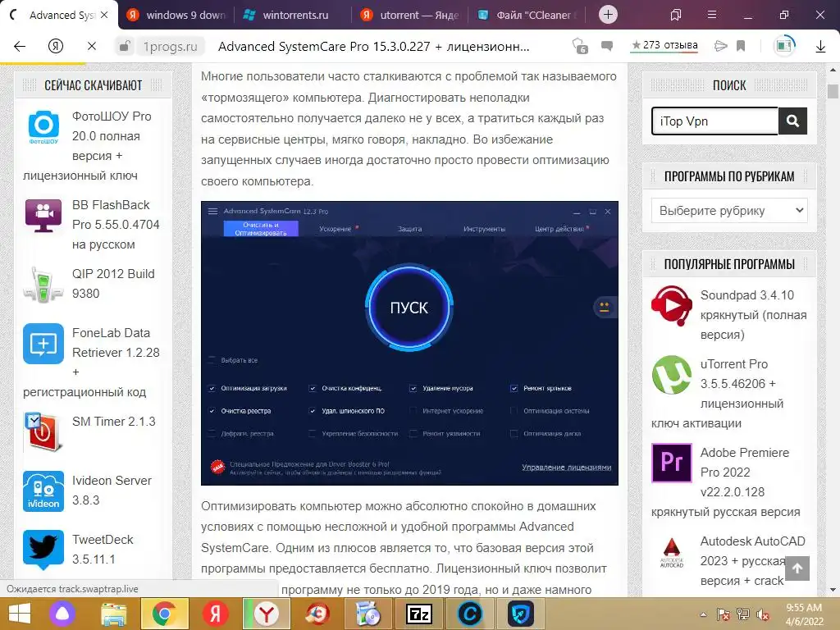Open the bookmarks collections icon in title bar
Viewport: 840px width, 630px height.
tap(676, 15)
